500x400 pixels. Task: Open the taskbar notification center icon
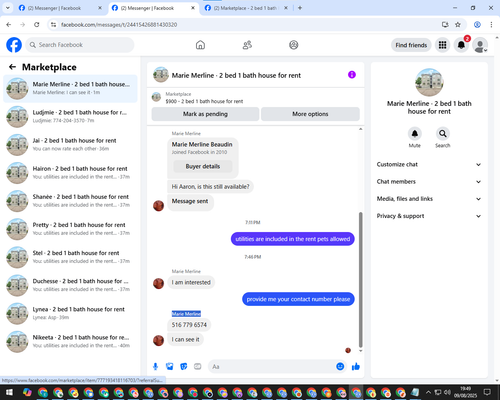point(487,392)
